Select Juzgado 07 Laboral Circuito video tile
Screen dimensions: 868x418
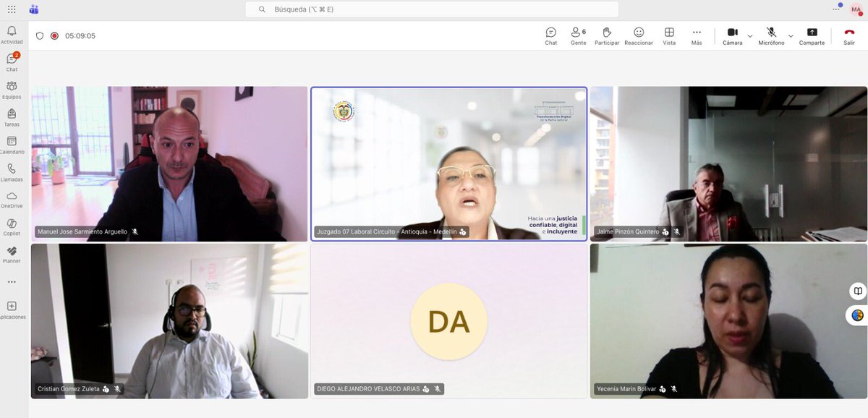449,163
